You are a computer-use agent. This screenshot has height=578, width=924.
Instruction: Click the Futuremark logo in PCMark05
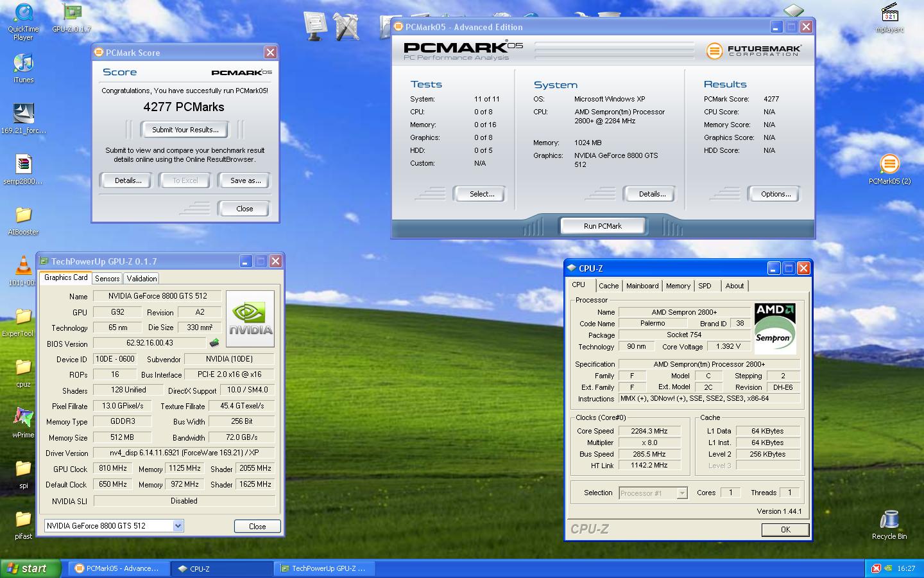[754, 51]
